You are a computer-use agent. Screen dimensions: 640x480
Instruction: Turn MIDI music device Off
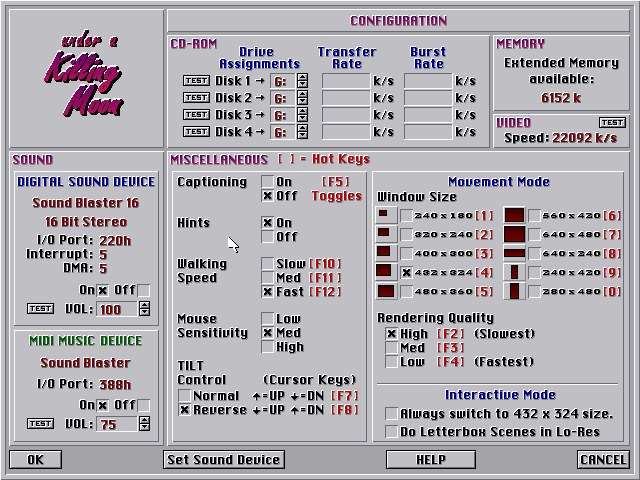144,405
